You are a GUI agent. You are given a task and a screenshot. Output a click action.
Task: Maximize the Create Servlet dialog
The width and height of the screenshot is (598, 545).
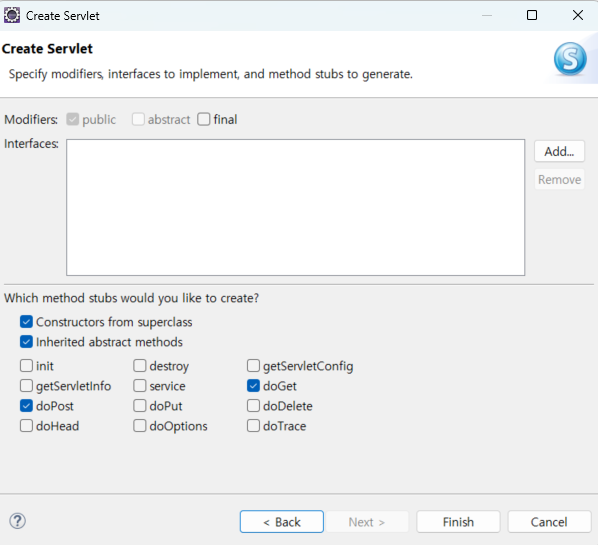(532, 15)
